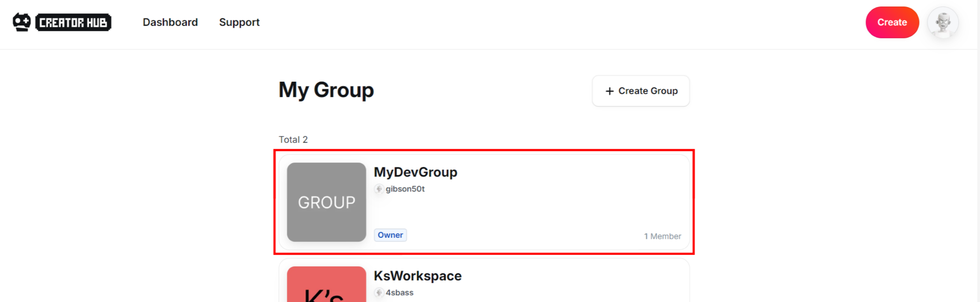Viewport: 980px width, 302px height.
Task: Click the Creator Hub wordmark text
Action: (73, 23)
